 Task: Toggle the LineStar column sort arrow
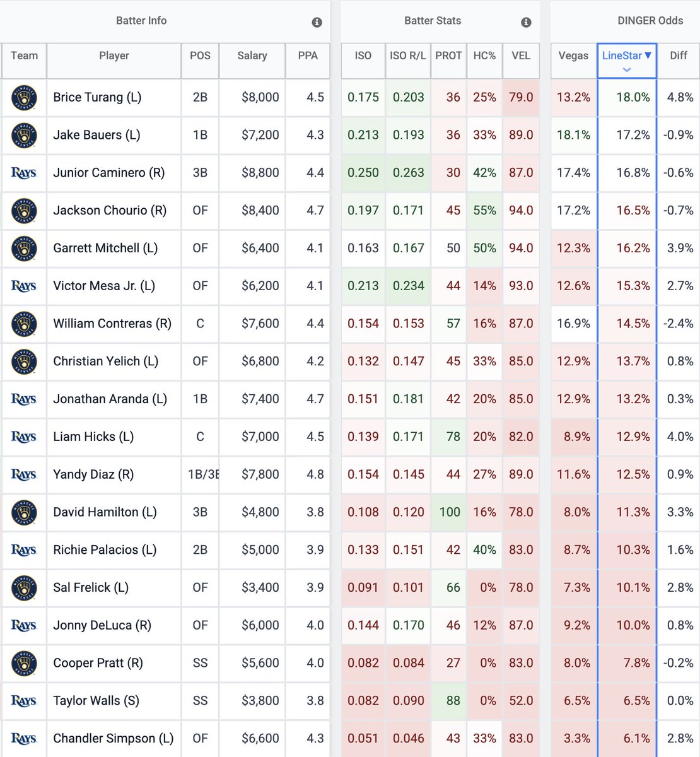tap(648, 56)
